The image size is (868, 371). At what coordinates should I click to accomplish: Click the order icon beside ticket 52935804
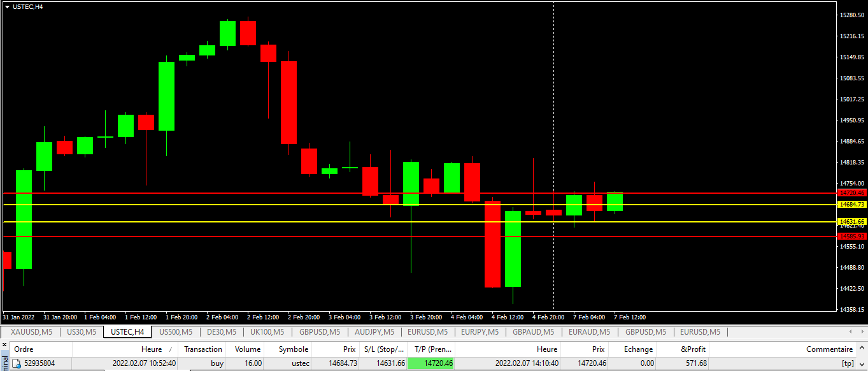pos(17,363)
